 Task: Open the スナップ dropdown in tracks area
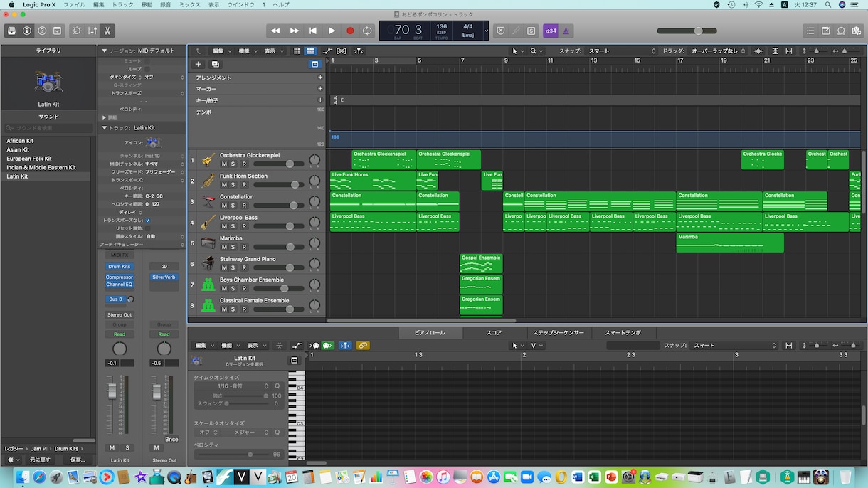620,51
